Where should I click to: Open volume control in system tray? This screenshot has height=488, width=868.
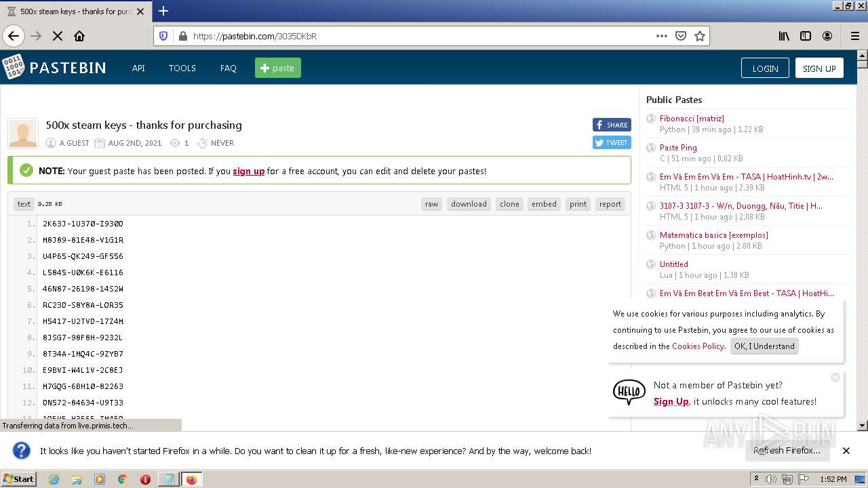[x=771, y=479]
